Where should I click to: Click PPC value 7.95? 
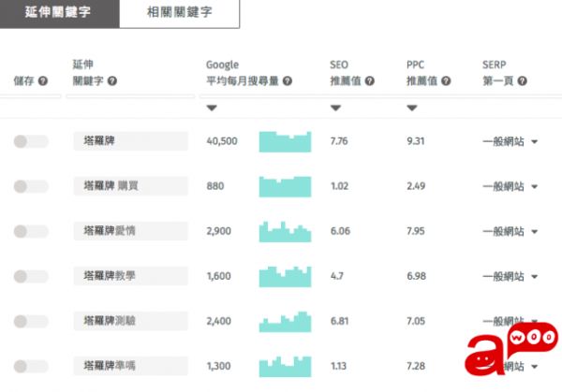415,231
